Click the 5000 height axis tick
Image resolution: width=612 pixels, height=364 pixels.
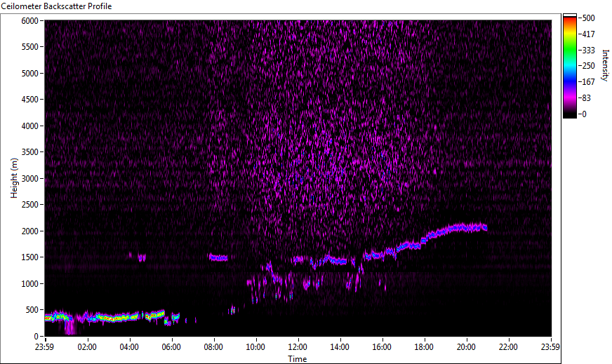(x=30, y=74)
